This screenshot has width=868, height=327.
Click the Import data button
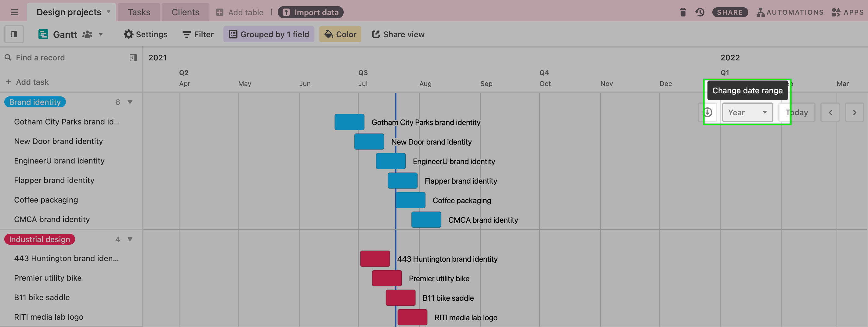311,13
